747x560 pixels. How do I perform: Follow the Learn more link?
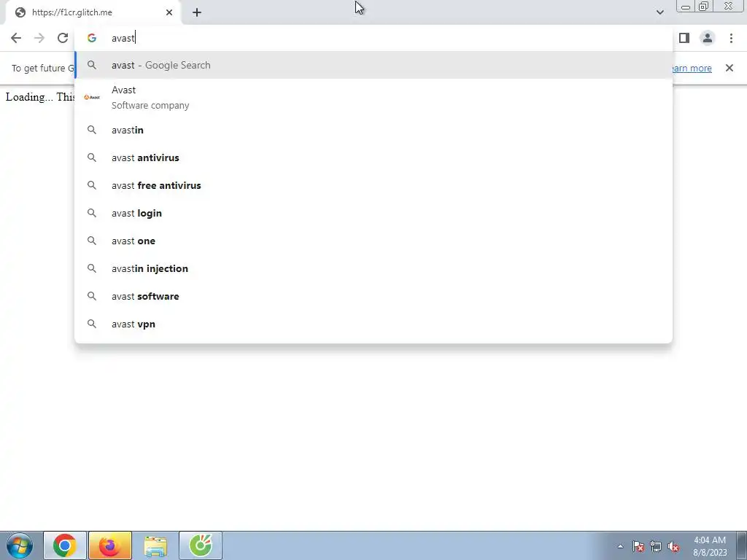692,68
